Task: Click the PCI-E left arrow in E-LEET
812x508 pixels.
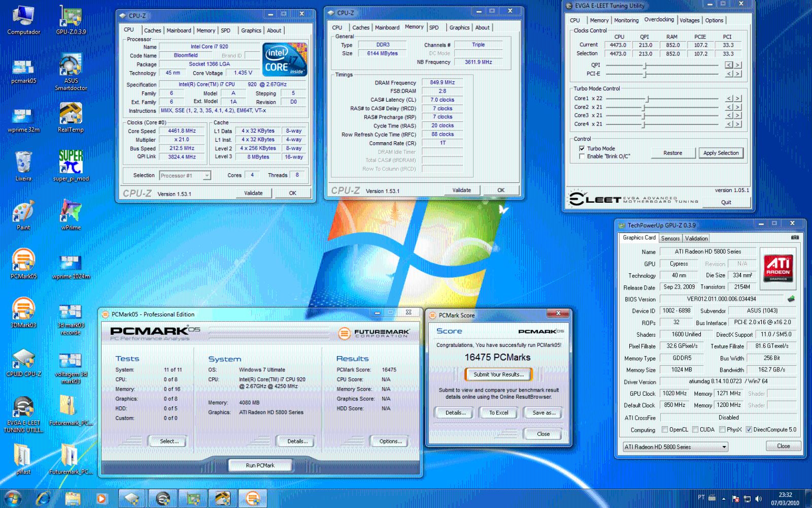Action: (729, 74)
